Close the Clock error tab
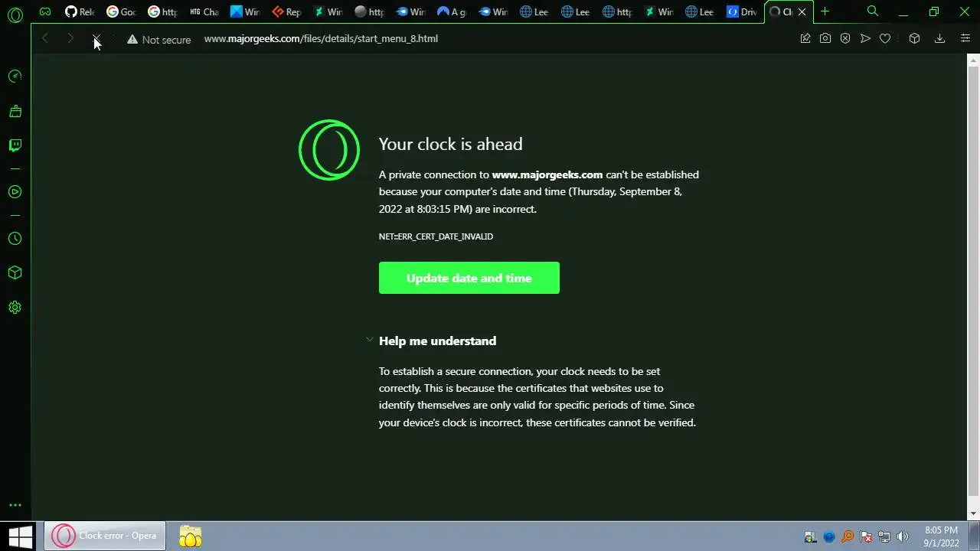The image size is (980, 551). tap(802, 12)
